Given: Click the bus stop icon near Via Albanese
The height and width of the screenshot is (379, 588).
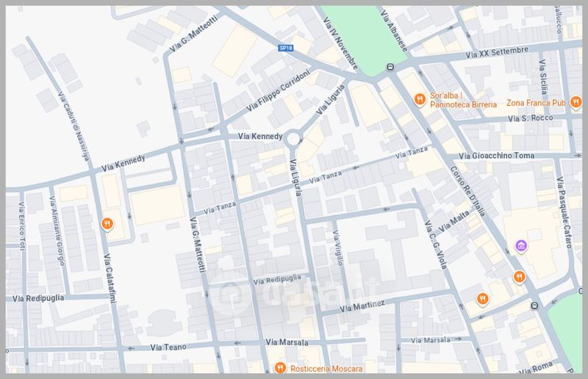Looking at the screenshot, I should tap(390, 68).
